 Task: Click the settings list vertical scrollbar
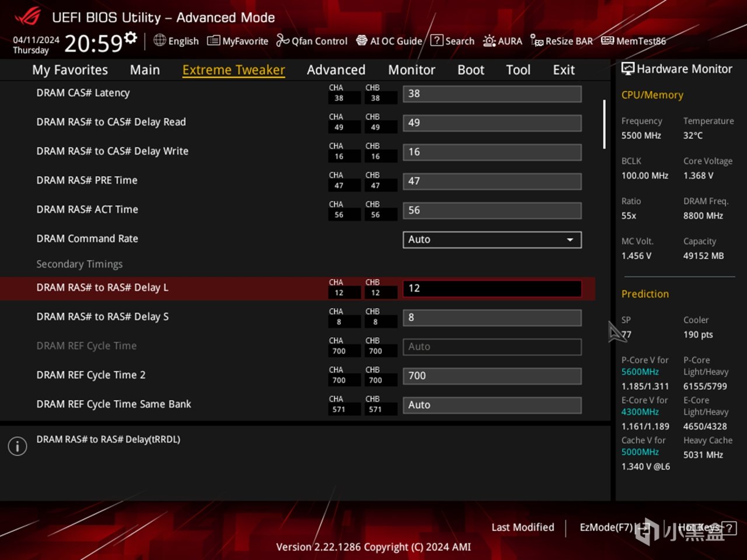[604, 124]
